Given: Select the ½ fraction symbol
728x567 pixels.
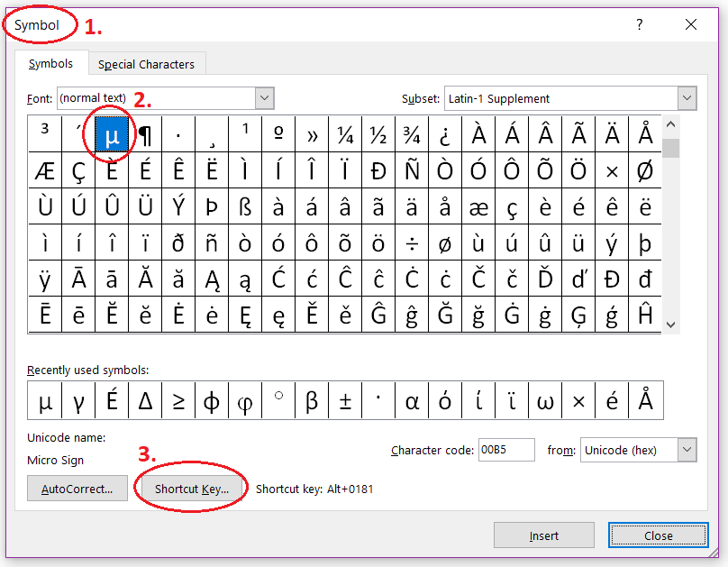Looking at the screenshot, I should [378, 133].
